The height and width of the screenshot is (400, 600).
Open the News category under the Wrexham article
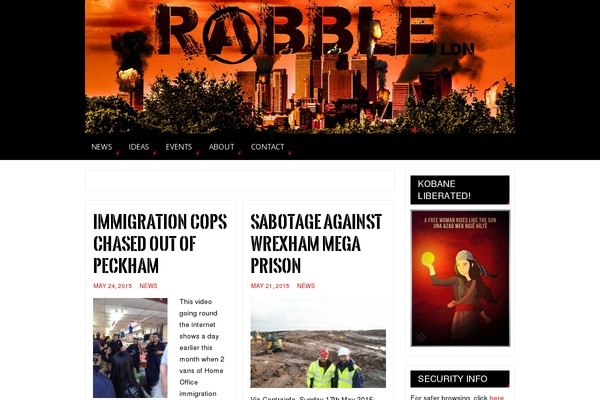coord(306,286)
